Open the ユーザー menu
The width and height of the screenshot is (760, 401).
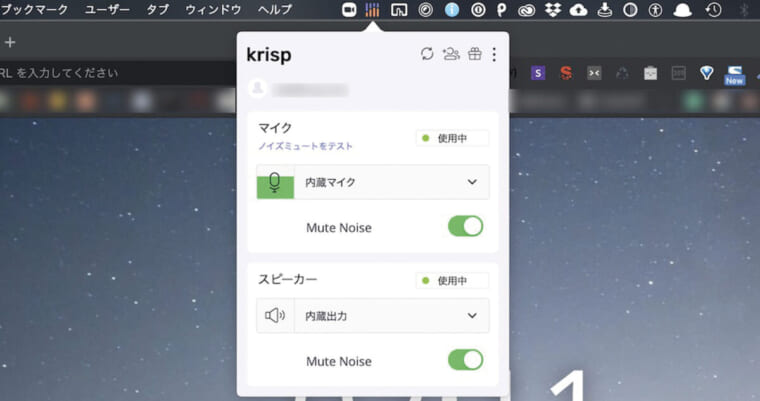click(107, 9)
